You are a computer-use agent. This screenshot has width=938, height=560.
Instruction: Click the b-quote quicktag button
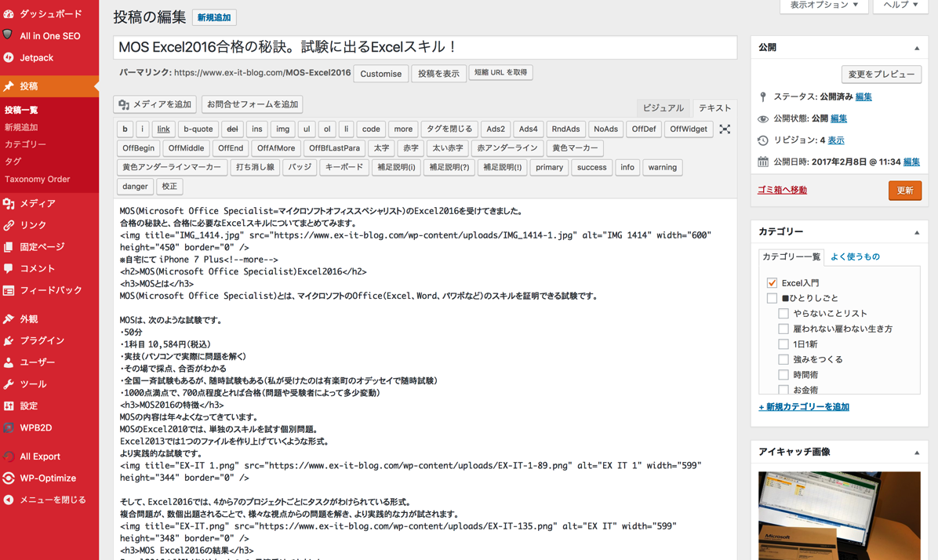tap(198, 129)
